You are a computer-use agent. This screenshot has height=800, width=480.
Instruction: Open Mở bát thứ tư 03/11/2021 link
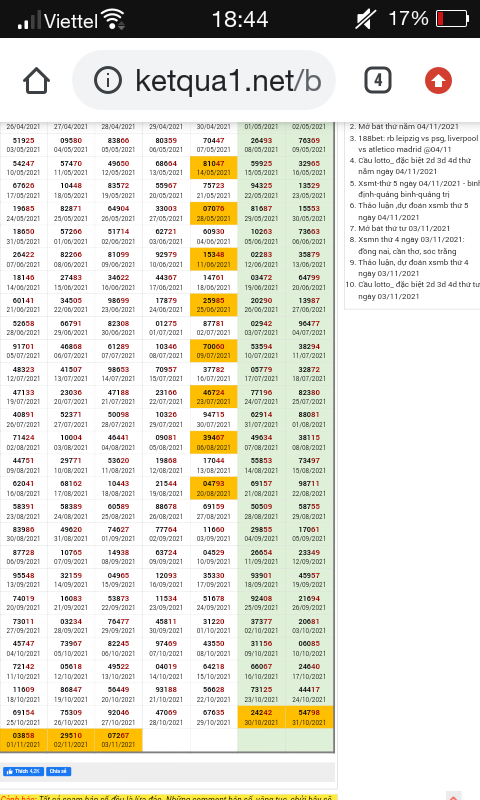coord(404,228)
